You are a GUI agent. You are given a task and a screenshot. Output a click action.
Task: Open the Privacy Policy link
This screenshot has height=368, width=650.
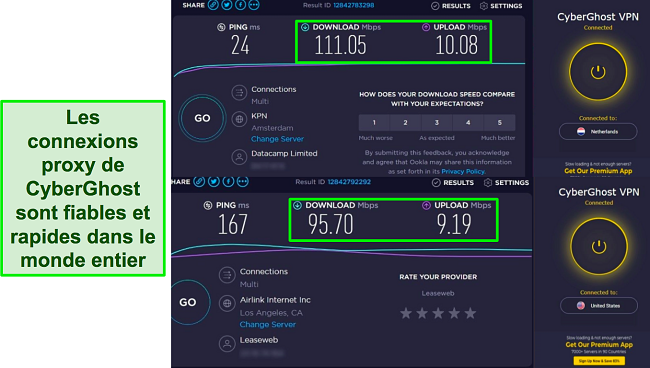click(463, 171)
